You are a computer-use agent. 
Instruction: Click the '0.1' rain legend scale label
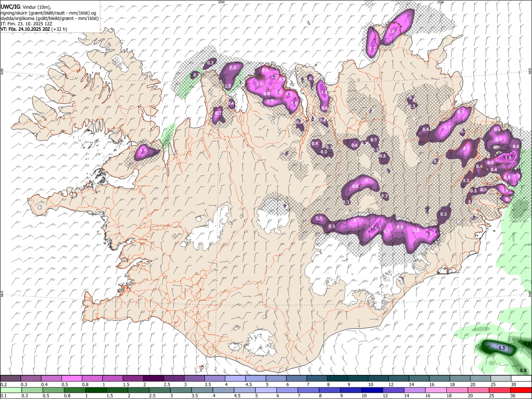tap(4, 396)
